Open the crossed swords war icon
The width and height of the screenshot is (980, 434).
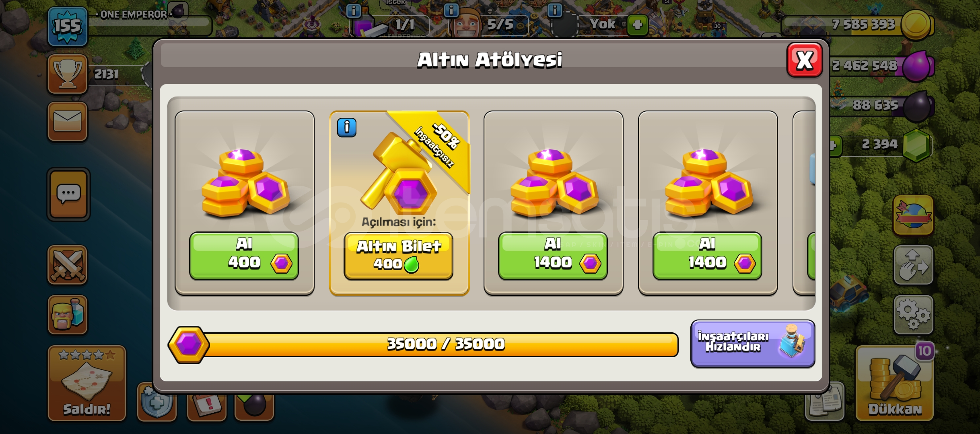point(67,265)
